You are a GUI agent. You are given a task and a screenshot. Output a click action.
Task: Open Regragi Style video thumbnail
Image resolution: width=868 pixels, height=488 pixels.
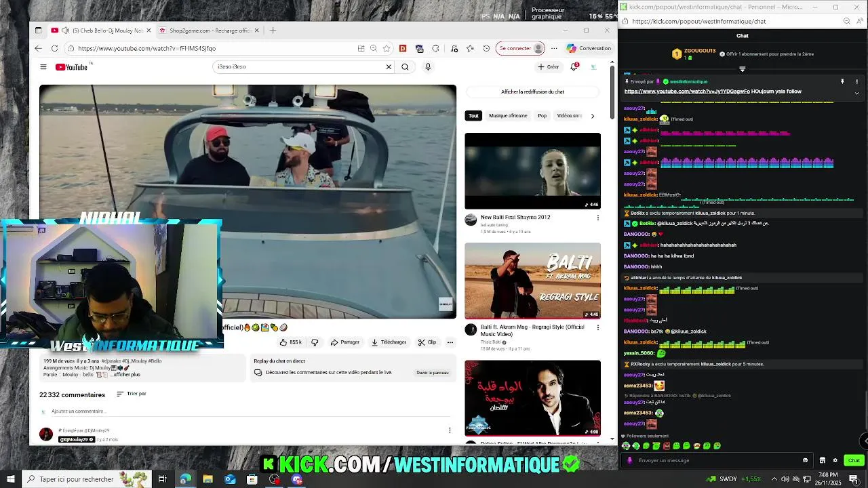coord(532,281)
